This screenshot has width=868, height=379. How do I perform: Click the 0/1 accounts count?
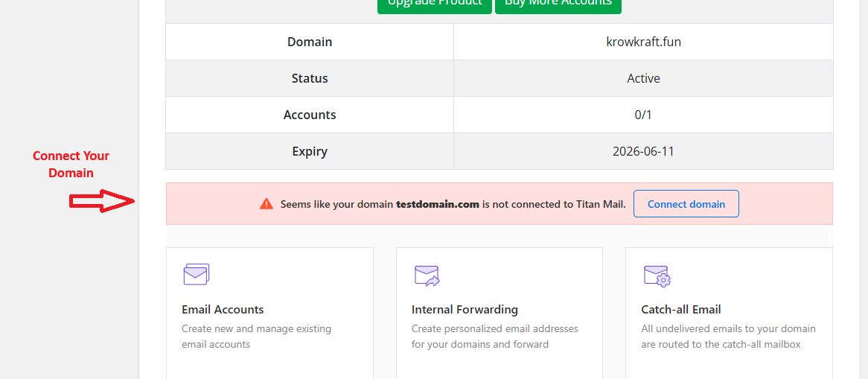643,115
